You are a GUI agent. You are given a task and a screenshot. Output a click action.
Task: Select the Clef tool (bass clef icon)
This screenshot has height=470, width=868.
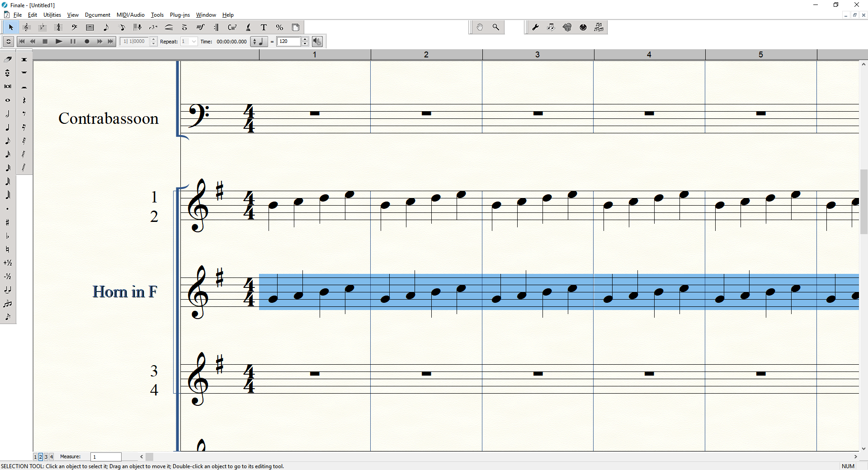tap(74, 28)
